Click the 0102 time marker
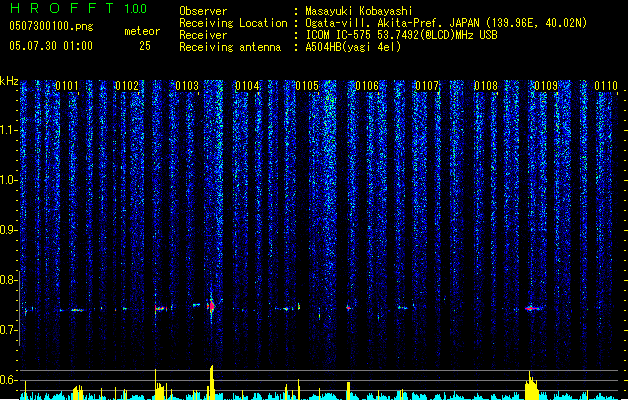This screenshot has height=400, width=629. point(127,85)
